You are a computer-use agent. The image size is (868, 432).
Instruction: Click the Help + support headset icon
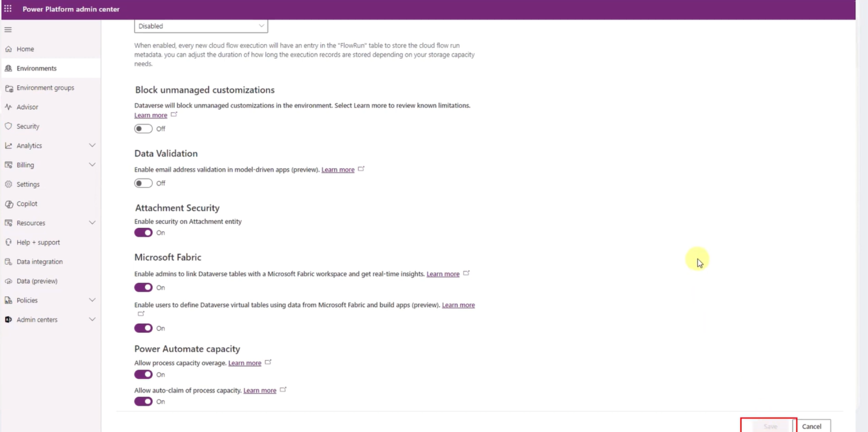[x=9, y=242]
